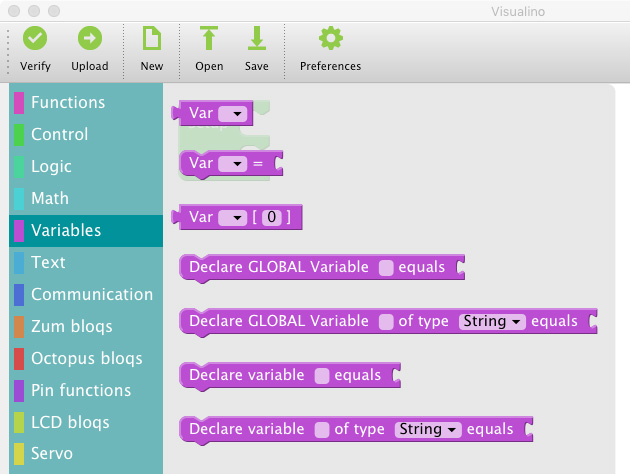
Task: Click the Zum bloqs orange color swatch
Action: (18, 326)
